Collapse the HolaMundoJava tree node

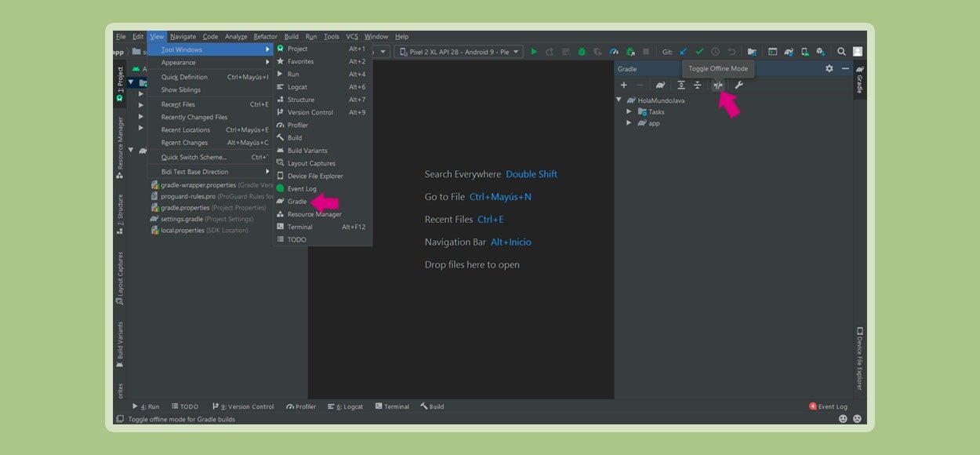(619, 100)
